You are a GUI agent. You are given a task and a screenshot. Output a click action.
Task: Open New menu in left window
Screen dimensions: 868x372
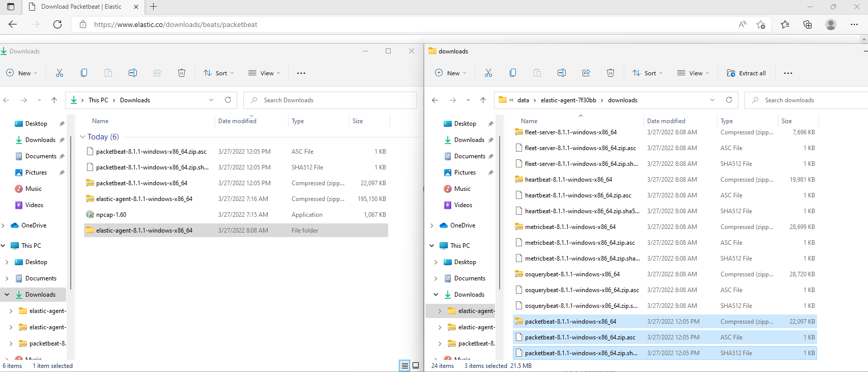(x=22, y=73)
